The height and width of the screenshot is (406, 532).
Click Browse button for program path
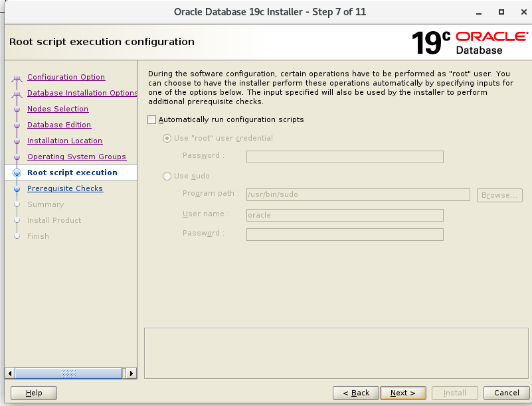499,195
